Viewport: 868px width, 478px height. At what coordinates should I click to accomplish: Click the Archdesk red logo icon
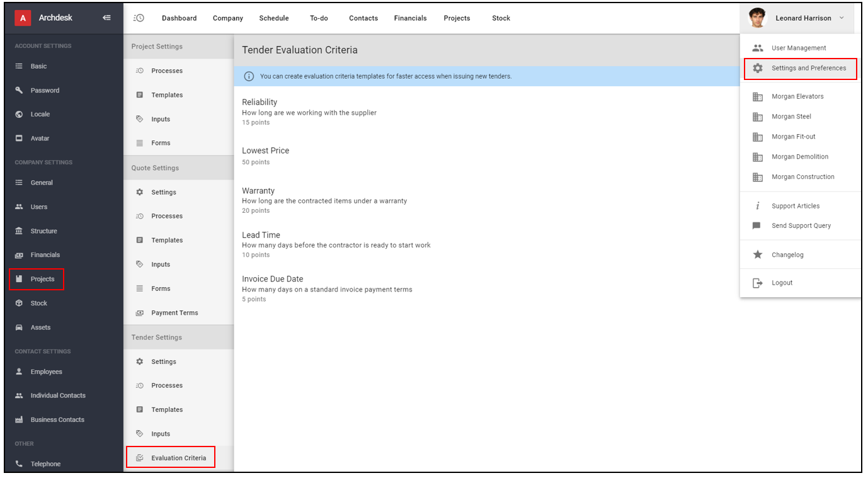(x=23, y=18)
